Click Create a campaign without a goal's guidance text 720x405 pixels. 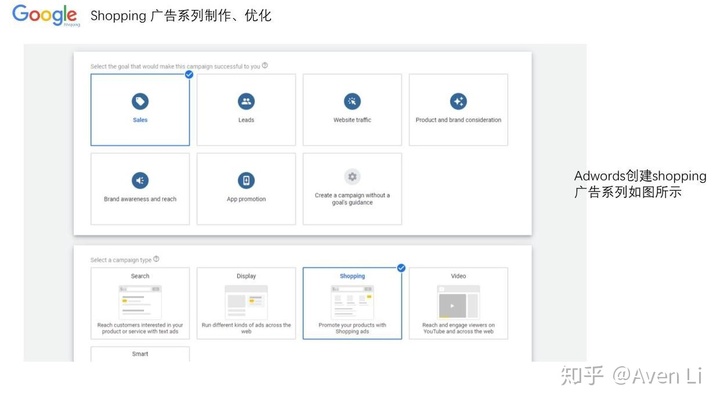click(352, 199)
